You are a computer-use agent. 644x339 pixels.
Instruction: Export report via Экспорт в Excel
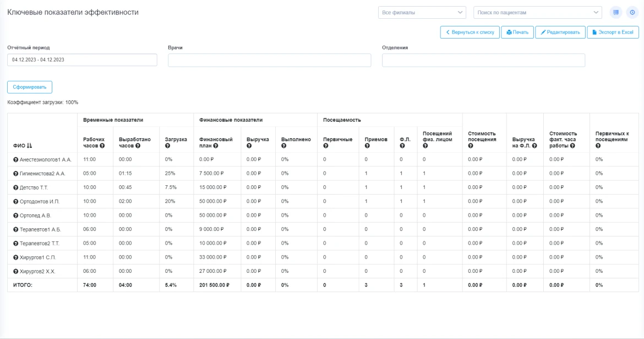click(613, 33)
